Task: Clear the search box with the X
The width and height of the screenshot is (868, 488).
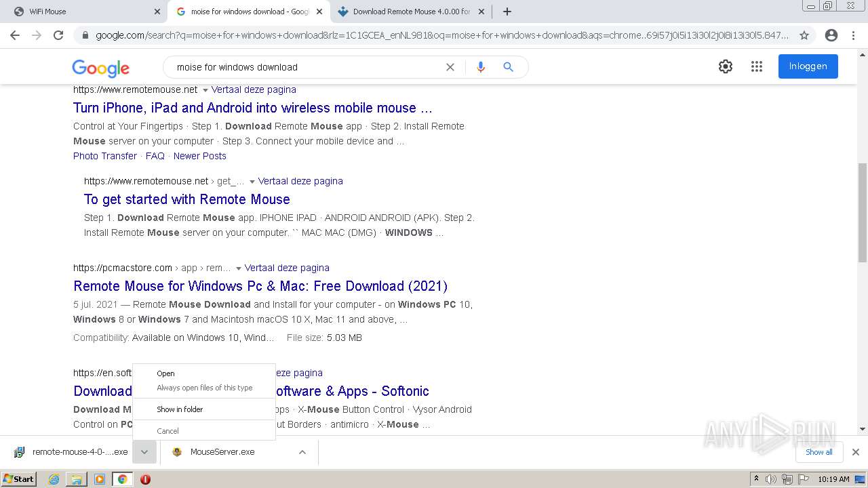Action: coord(450,67)
